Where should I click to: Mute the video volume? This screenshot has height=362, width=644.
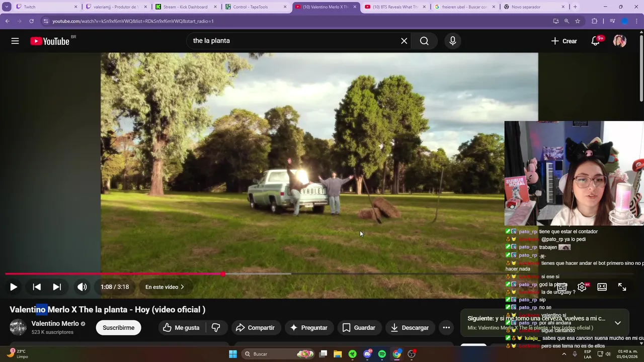(x=82, y=287)
